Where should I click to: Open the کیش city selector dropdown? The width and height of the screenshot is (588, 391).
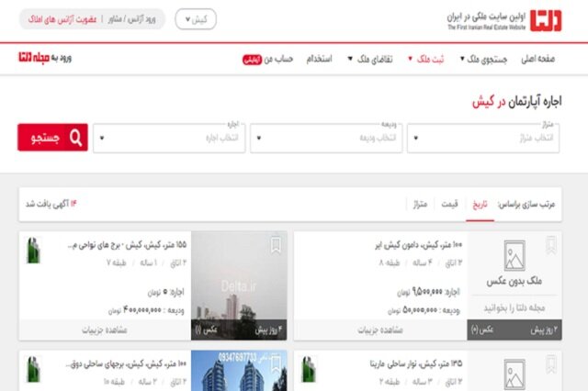(196, 19)
